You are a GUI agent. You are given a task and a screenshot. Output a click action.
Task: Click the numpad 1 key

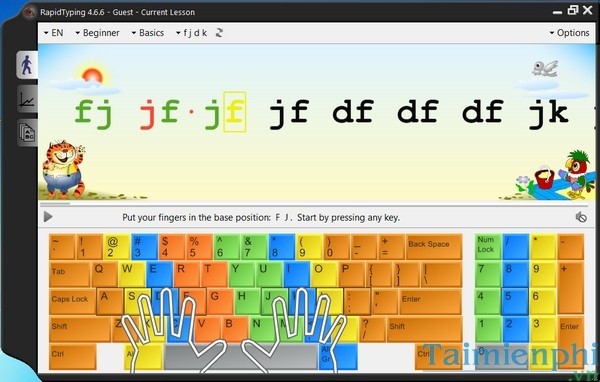(x=488, y=329)
